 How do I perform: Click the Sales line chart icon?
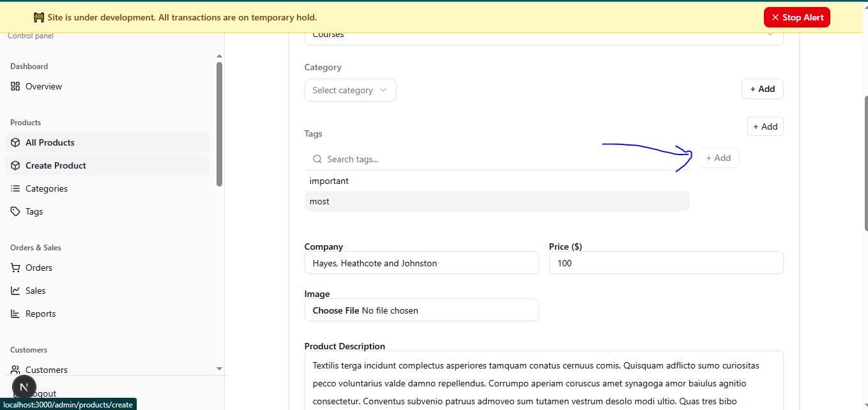coord(15,291)
